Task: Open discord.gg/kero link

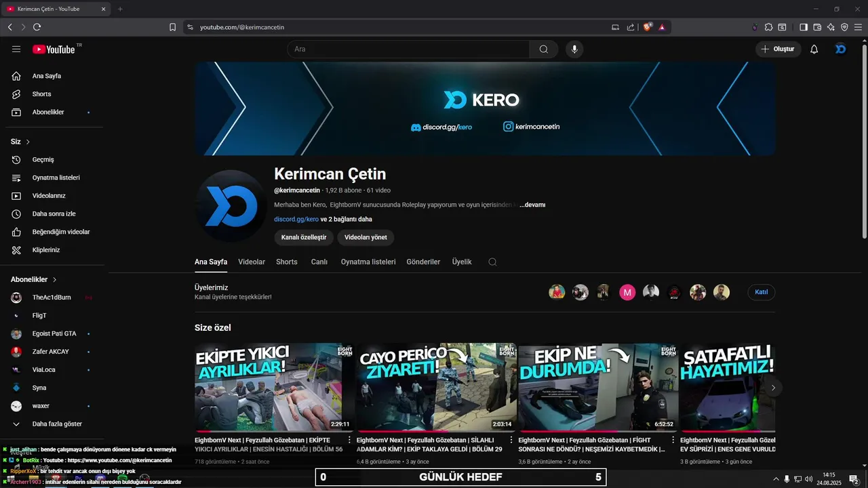Action: [x=296, y=219]
